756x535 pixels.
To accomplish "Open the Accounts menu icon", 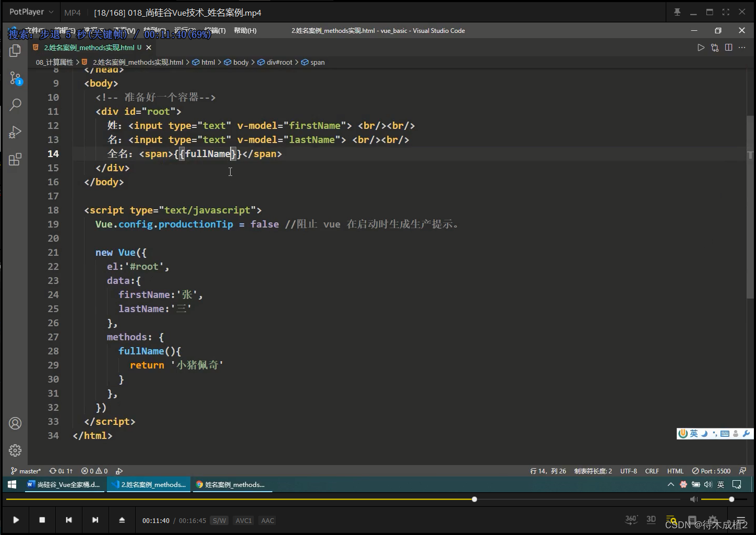I will tap(15, 423).
